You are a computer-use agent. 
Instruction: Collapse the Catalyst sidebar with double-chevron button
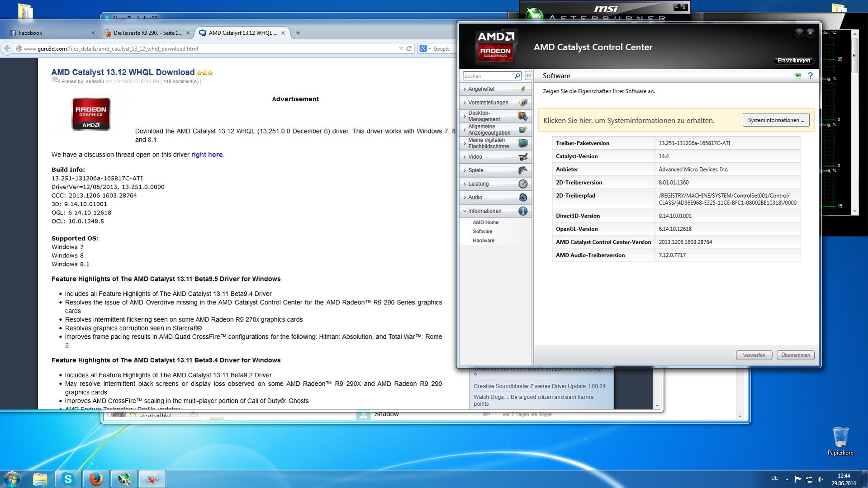click(528, 76)
